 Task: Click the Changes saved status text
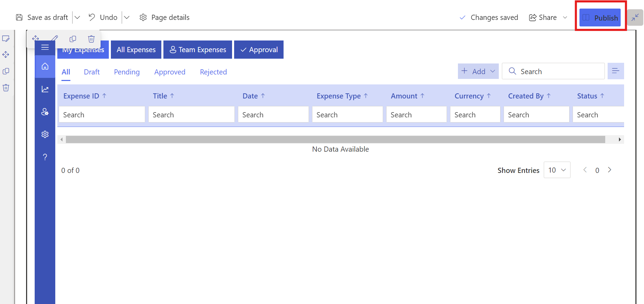tap(494, 17)
